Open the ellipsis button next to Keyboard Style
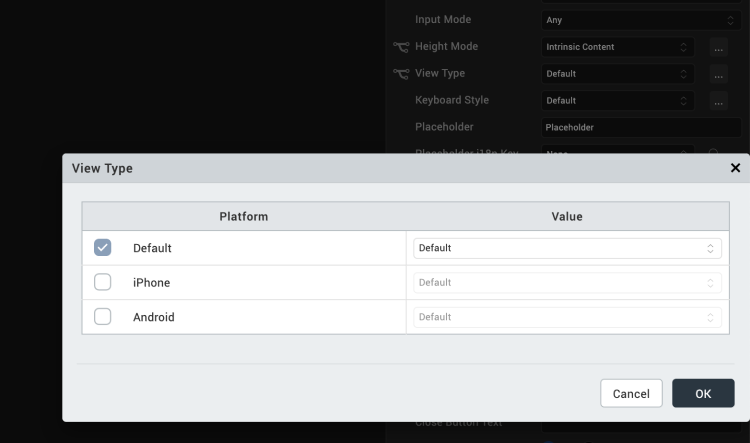This screenshot has height=443, width=750. (718, 101)
